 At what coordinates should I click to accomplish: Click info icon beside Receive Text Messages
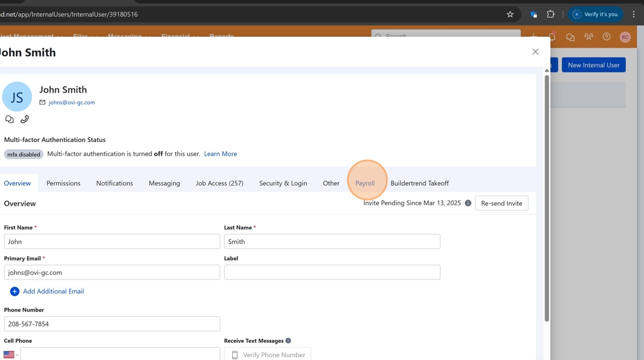click(288, 340)
